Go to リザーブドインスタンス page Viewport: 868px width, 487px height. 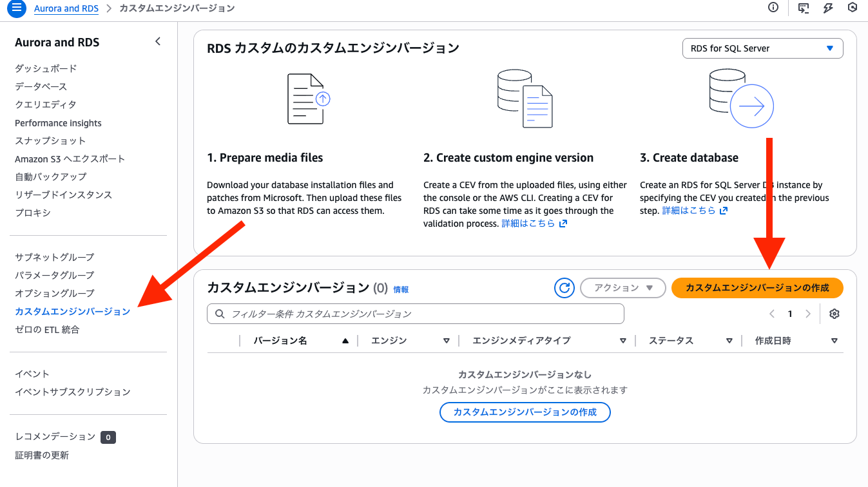coord(64,195)
